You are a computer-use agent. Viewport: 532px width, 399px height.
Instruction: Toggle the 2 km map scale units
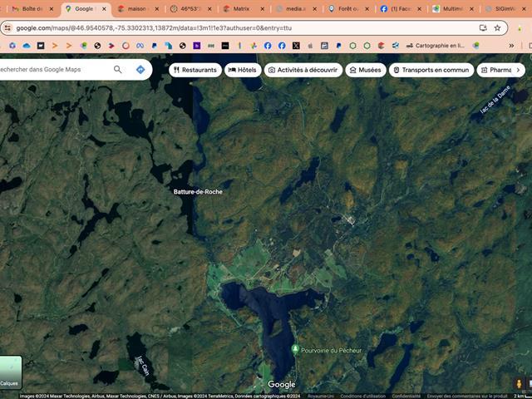point(522,396)
